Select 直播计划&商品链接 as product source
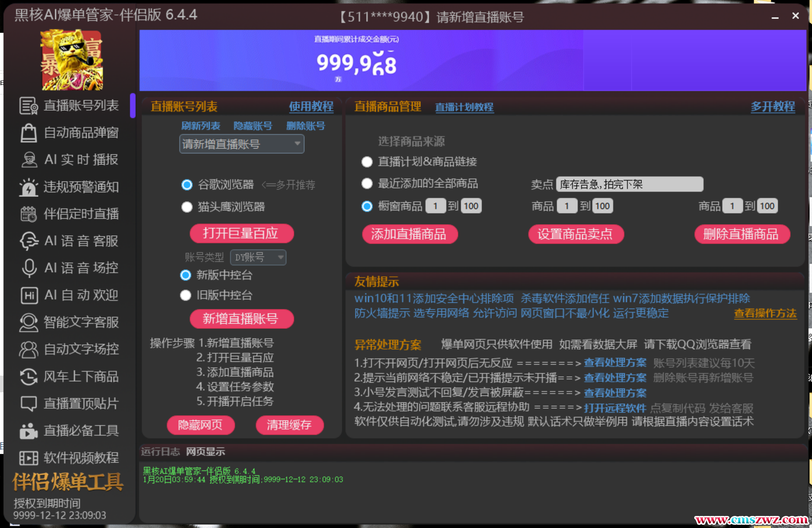The image size is (812, 528). coord(367,162)
